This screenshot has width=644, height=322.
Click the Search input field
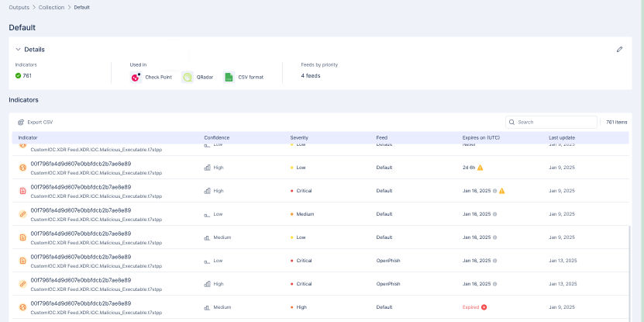(x=551, y=122)
